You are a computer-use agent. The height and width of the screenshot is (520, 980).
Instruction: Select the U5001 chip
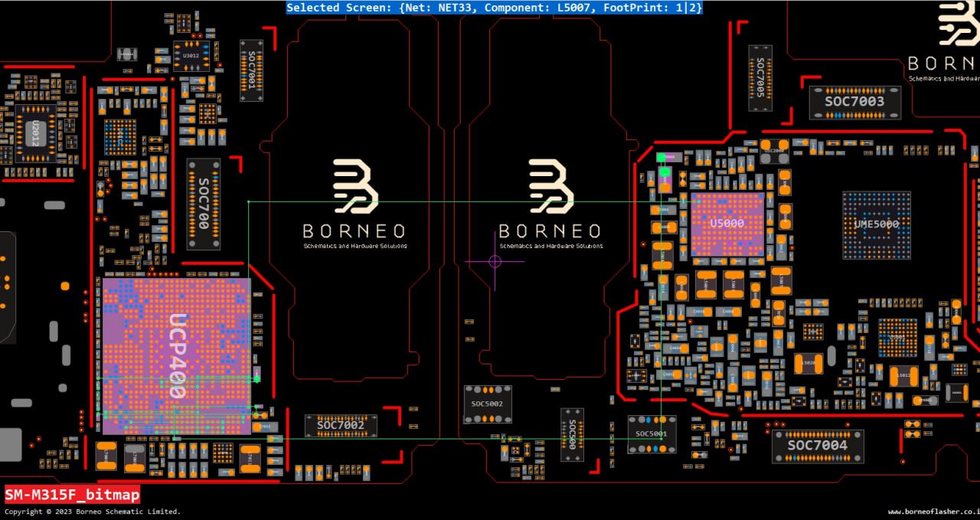click(x=897, y=337)
